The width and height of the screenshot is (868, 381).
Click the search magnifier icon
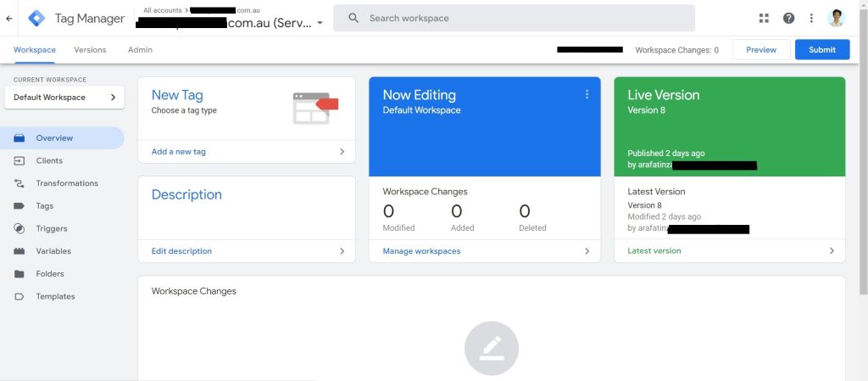[353, 19]
